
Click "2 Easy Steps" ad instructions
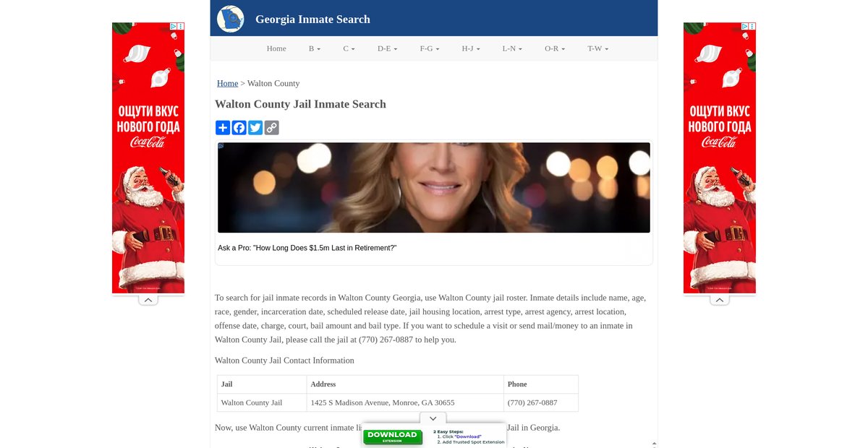pyautogui.click(x=469, y=437)
